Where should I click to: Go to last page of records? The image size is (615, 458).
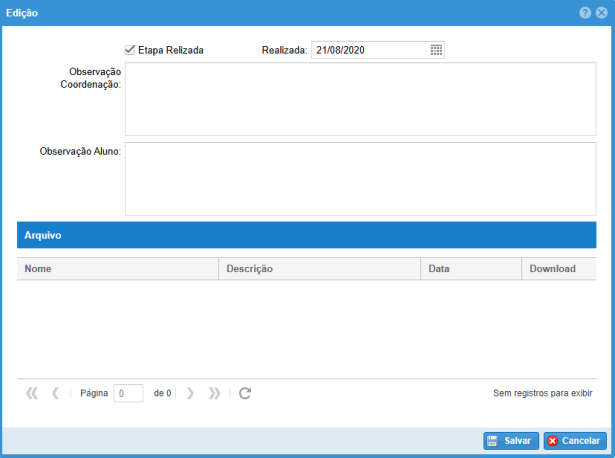click(x=214, y=394)
